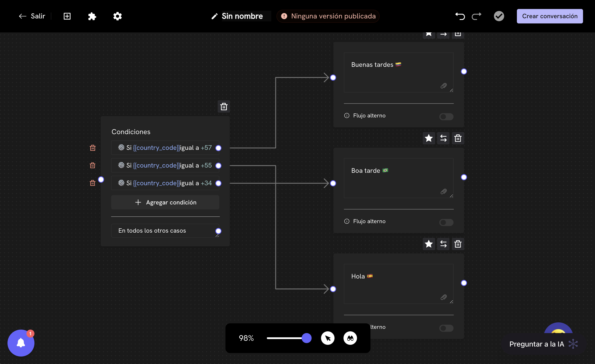This screenshot has width=595, height=364.
Task: Click Crear conversación button
Action: pyautogui.click(x=550, y=16)
